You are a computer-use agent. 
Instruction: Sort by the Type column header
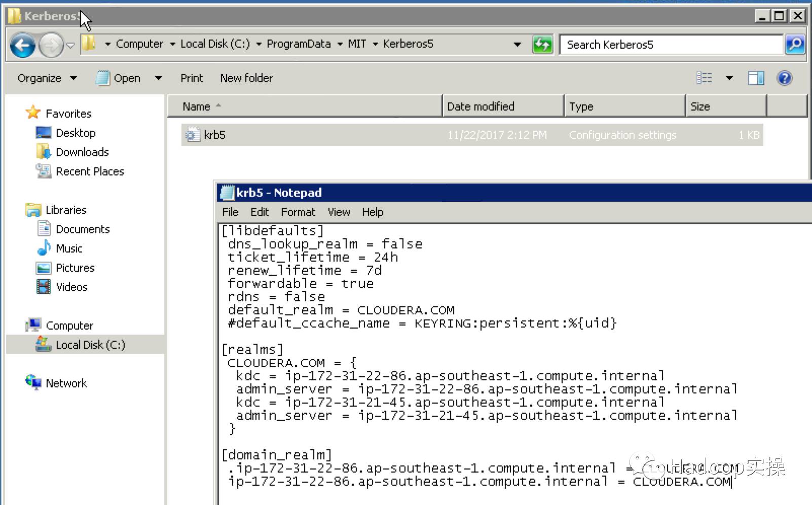(x=625, y=106)
